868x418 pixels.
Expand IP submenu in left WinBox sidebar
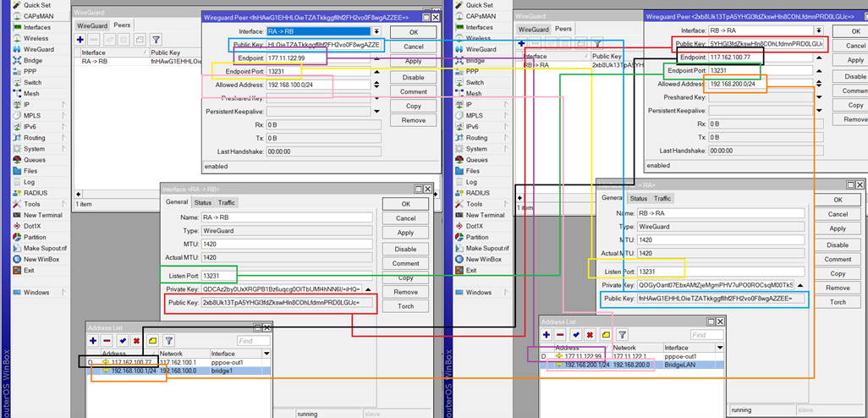(x=63, y=105)
